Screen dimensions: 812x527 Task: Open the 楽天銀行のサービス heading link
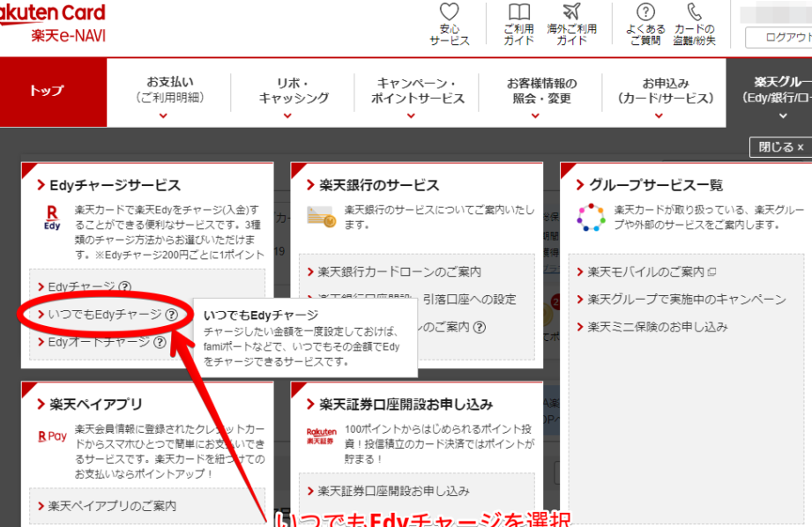click(x=373, y=185)
